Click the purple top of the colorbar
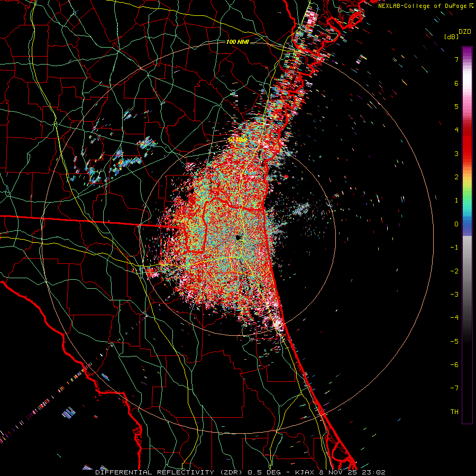This screenshot has width=476, height=476. [x=467, y=52]
